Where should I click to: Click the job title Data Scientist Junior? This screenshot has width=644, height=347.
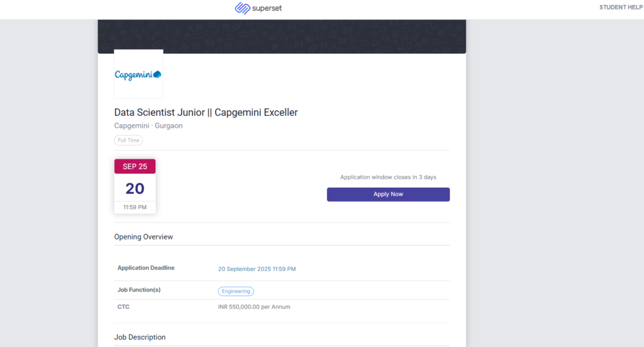(206, 112)
